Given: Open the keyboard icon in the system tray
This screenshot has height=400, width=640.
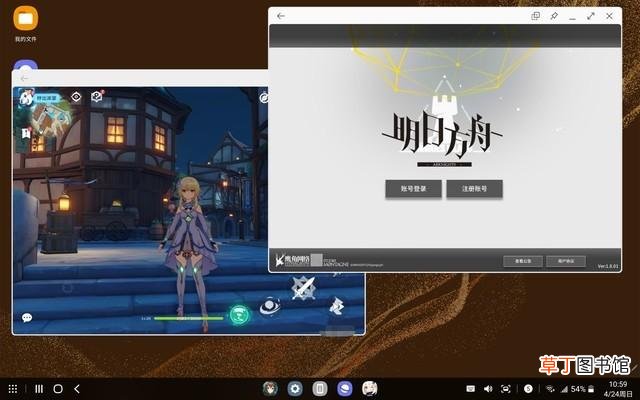Looking at the screenshot, I should coord(471,389).
